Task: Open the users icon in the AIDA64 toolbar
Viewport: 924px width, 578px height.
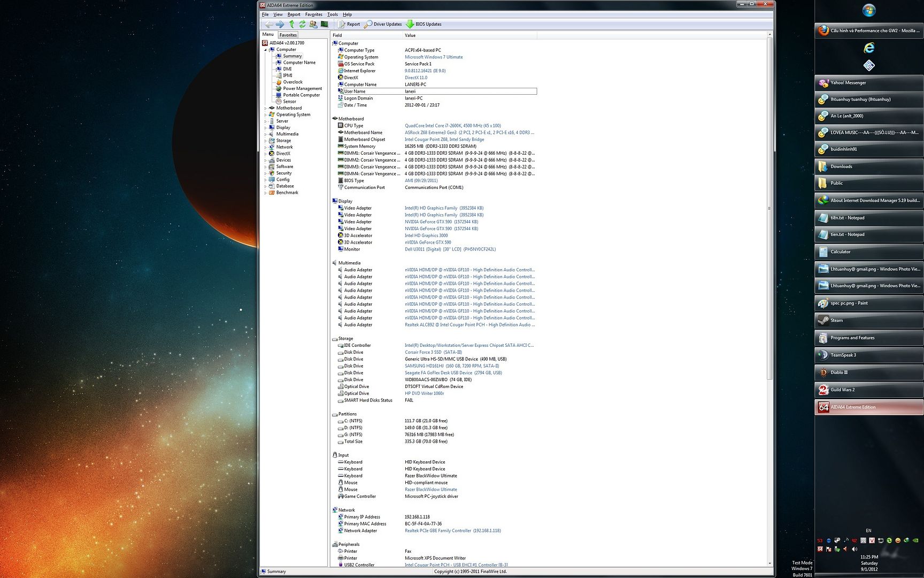Action: coord(313,24)
